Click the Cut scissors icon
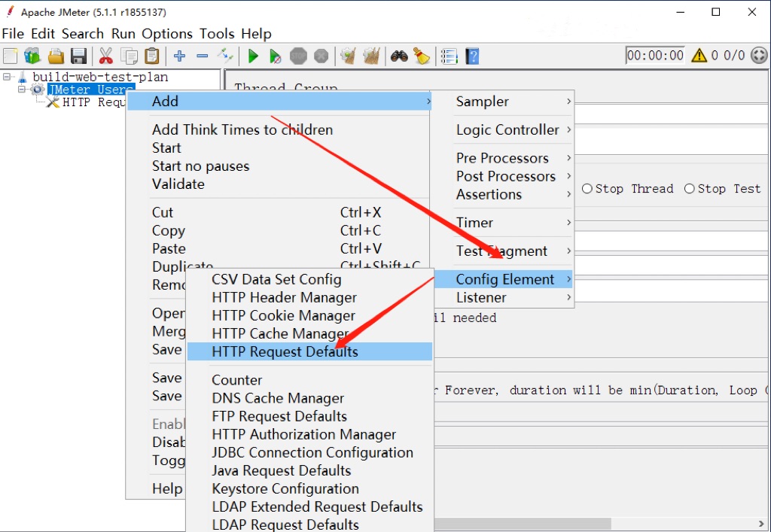This screenshot has height=532, width=771. tap(105, 56)
